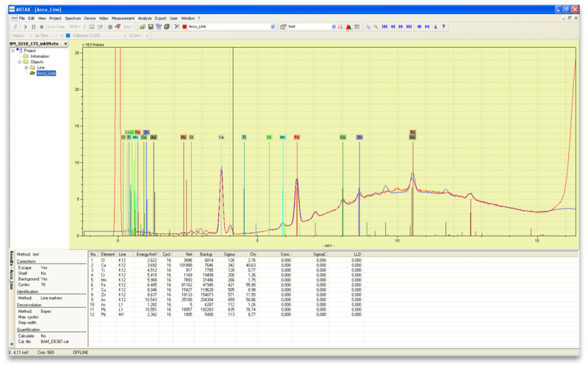Open the Accu_Line spectrum dropdown
This screenshot has width=588, height=368.
click(x=273, y=26)
